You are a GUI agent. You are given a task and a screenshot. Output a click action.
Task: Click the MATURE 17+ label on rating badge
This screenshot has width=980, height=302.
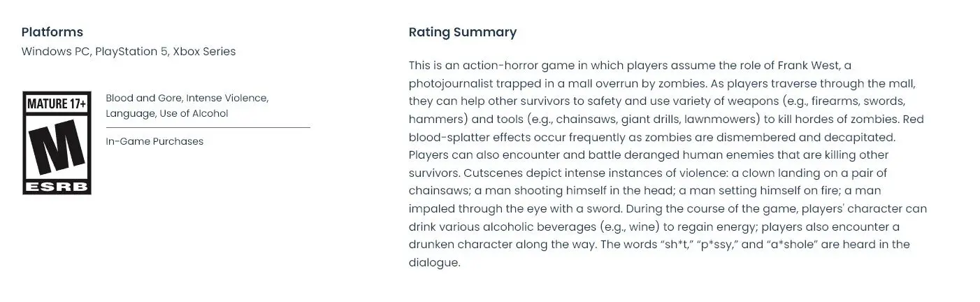tap(57, 104)
